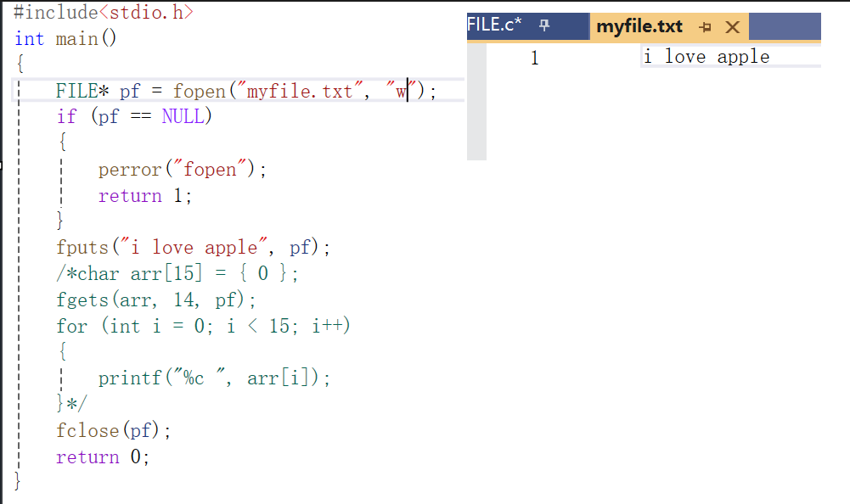This screenshot has height=504, width=850.
Task: Click the fgets(arr, 14, pf) line
Action: [x=155, y=300]
